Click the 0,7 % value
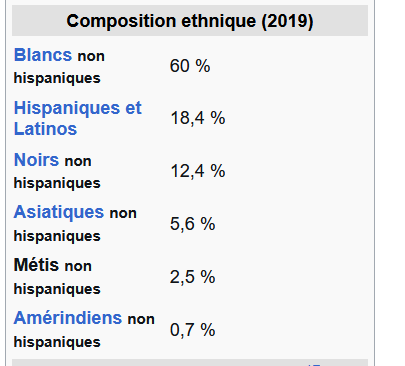 [x=193, y=330]
